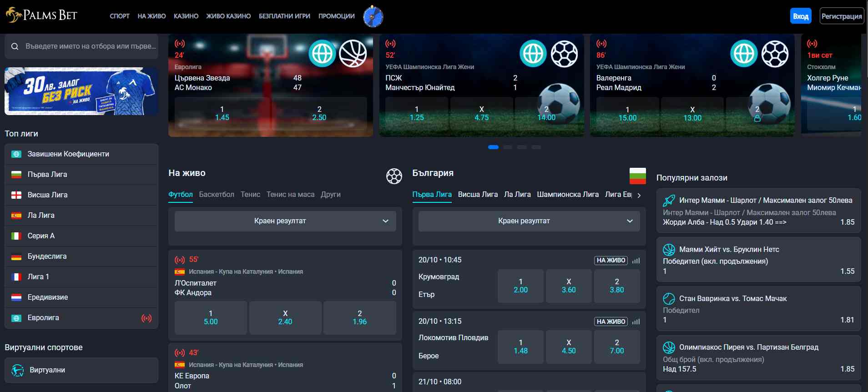This screenshot has width=868, height=392.
Task: Click the globe icon on Црвена Звезда card
Action: (322, 54)
